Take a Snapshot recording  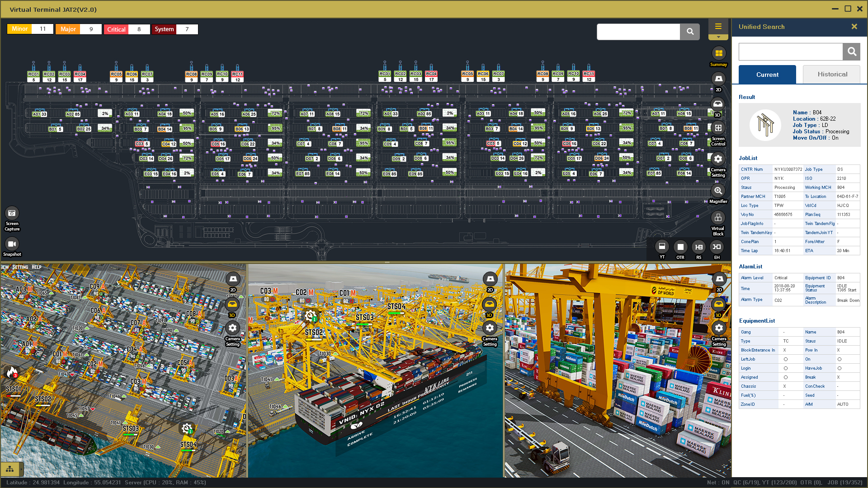coord(12,244)
